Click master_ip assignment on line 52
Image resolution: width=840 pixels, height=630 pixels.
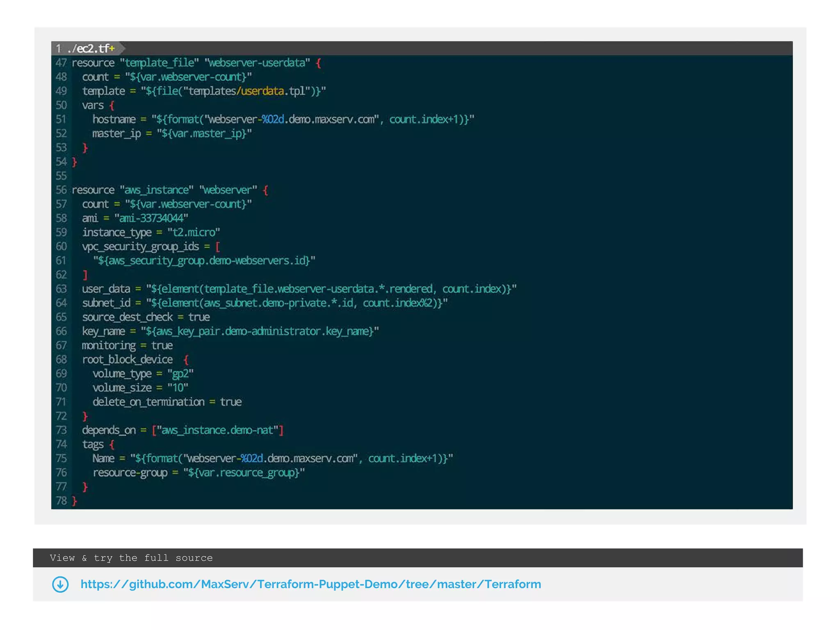tap(172, 134)
